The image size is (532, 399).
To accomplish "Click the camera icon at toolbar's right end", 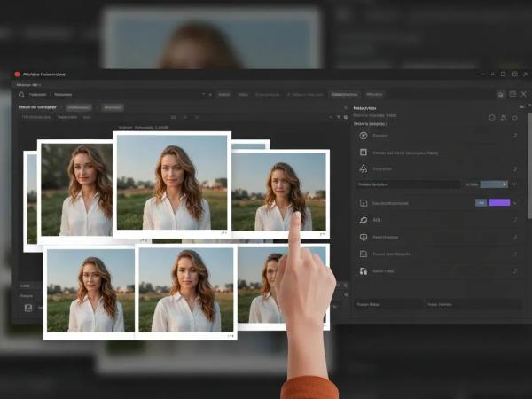I will click(x=501, y=95).
